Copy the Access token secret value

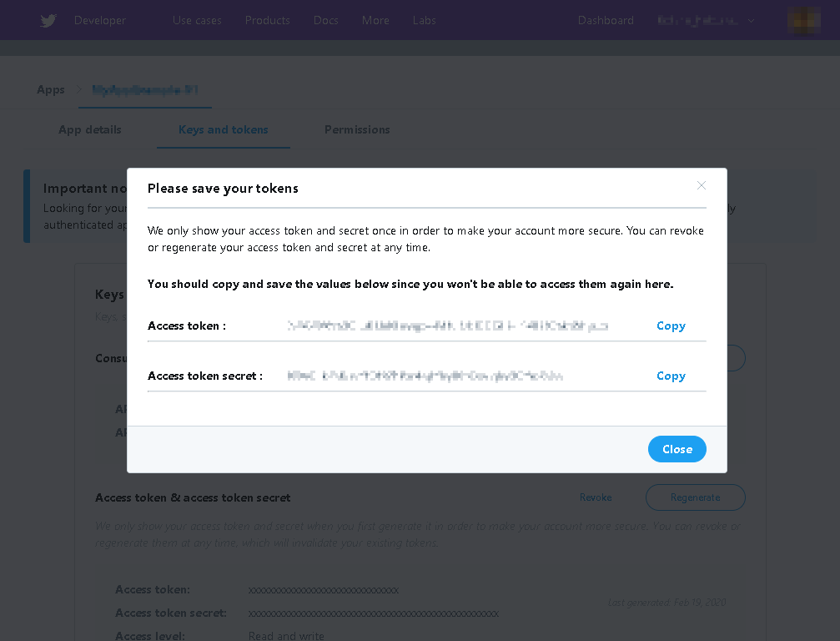[x=671, y=376]
